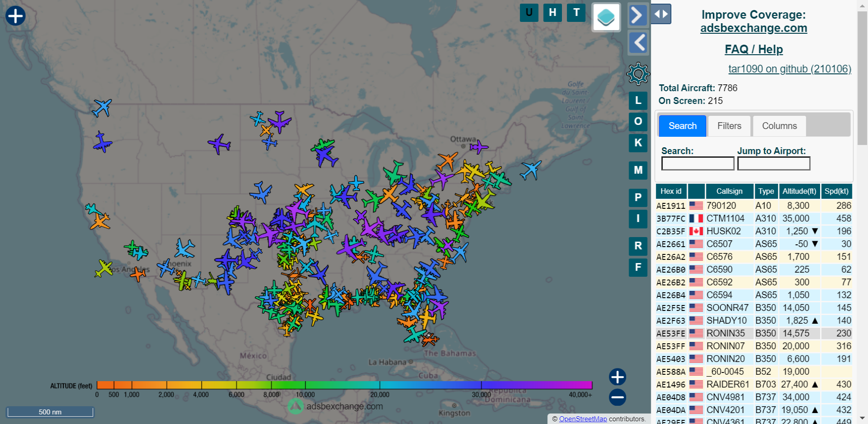Select light-blue aircraft off Nova Scotia coast
Image resolution: width=868 pixels, height=424 pixels.
click(531, 170)
